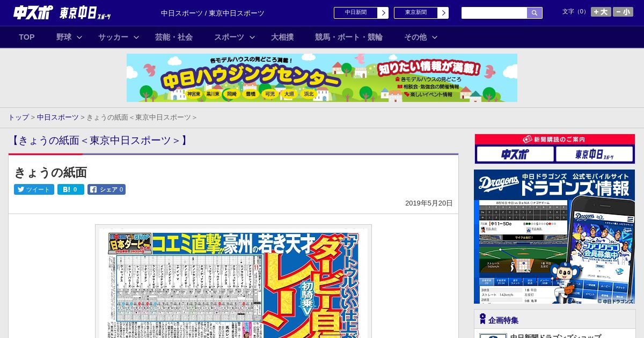Expand the その他 menu dropdown
The width and height of the screenshot is (644, 338).
[x=421, y=37]
